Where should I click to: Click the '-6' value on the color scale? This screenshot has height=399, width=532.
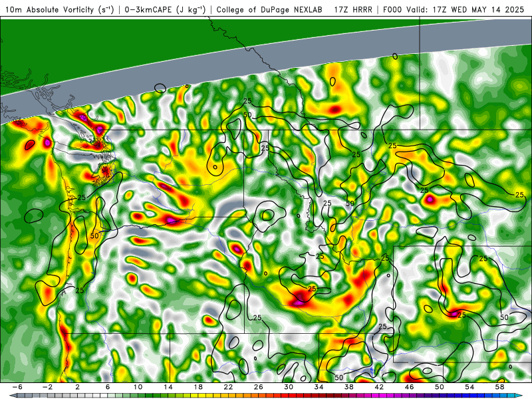pos(17,387)
